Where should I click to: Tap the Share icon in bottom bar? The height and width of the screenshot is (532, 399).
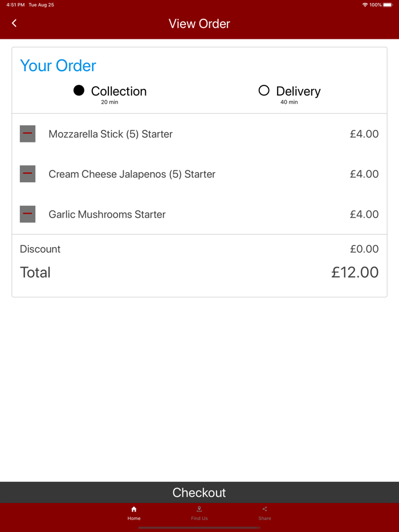[264, 509]
